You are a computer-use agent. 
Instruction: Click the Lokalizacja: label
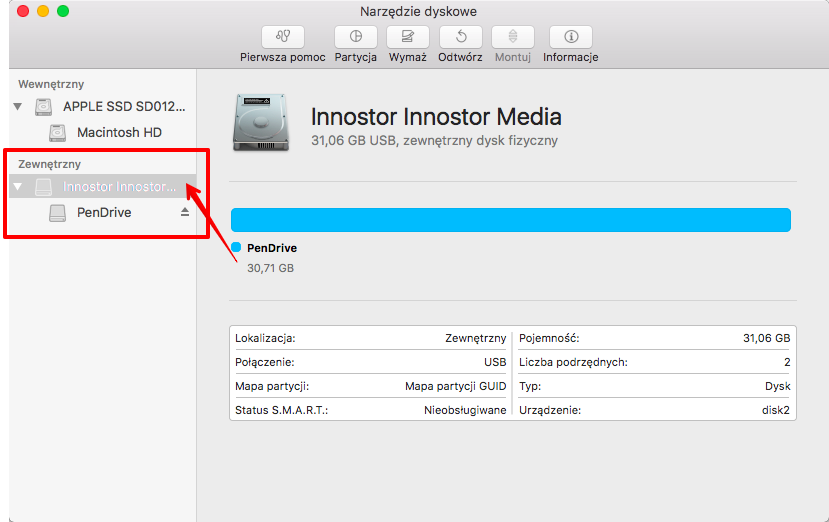[x=265, y=338]
